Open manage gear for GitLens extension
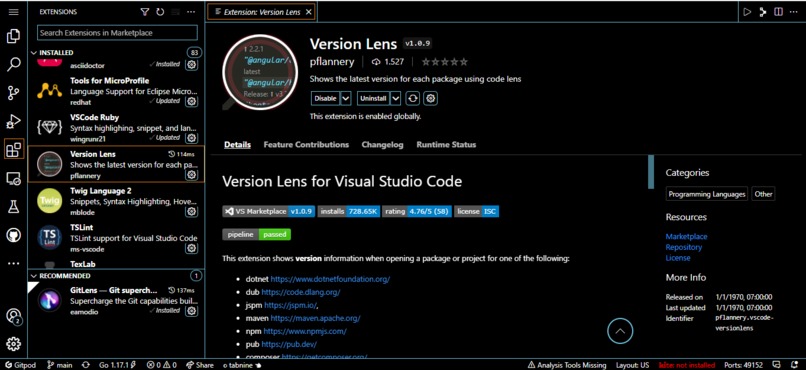 (x=192, y=310)
